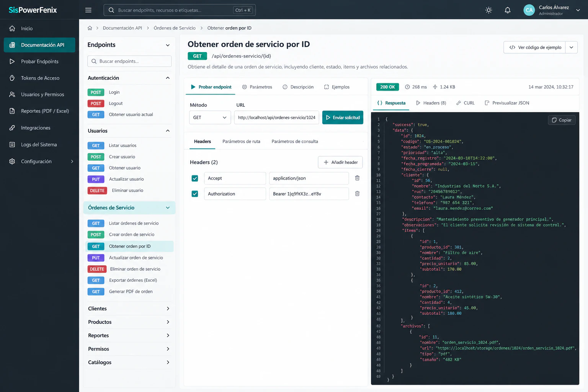Switch to the Parámetros tab
The height and width of the screenshot is (392, 588).
pos(257,87)
